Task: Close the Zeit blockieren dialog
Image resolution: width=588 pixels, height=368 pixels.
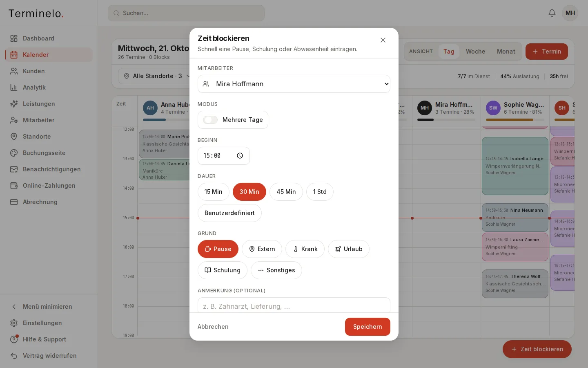Action: pyautogui.click(x=383, y=40)
